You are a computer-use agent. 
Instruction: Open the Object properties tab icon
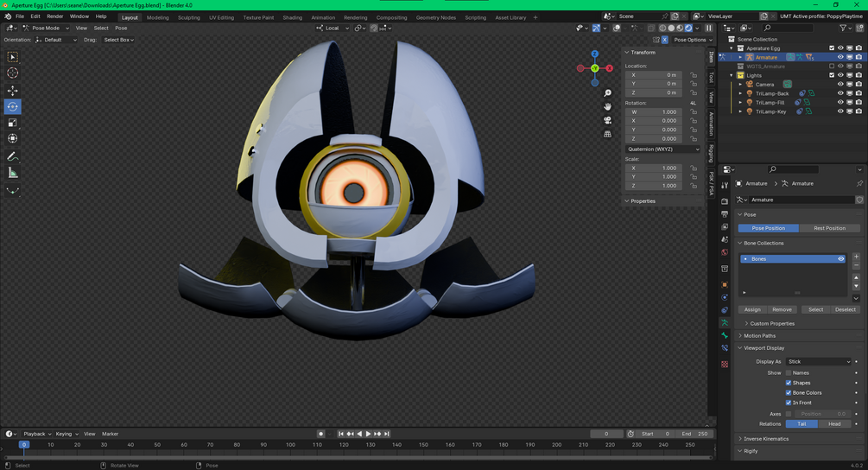pos(725,284)
